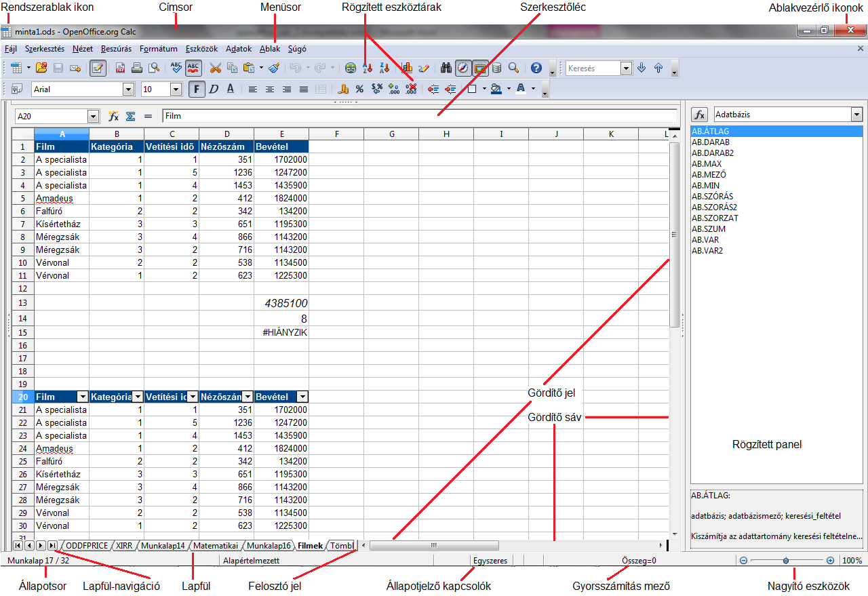Click the Format Paintbrush icon

(273, 68)
